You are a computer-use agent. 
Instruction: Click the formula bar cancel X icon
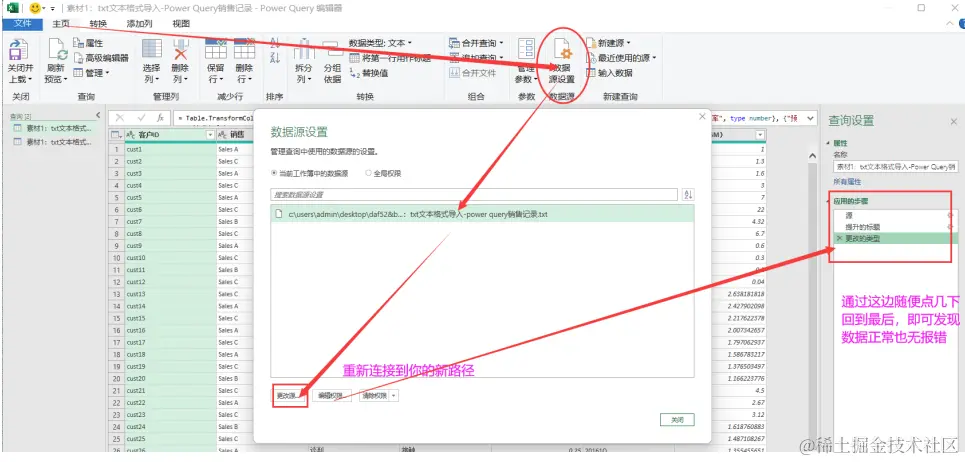pos(120,117)
